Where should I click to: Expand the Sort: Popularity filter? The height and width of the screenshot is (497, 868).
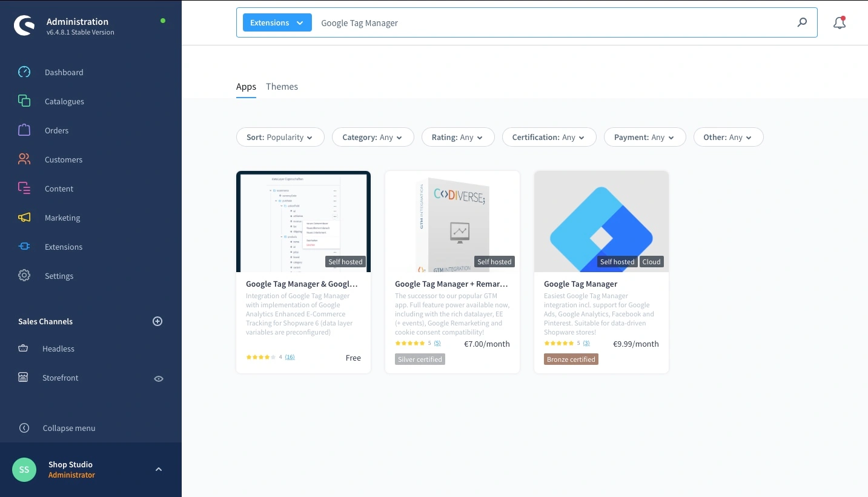click(280, 138)
